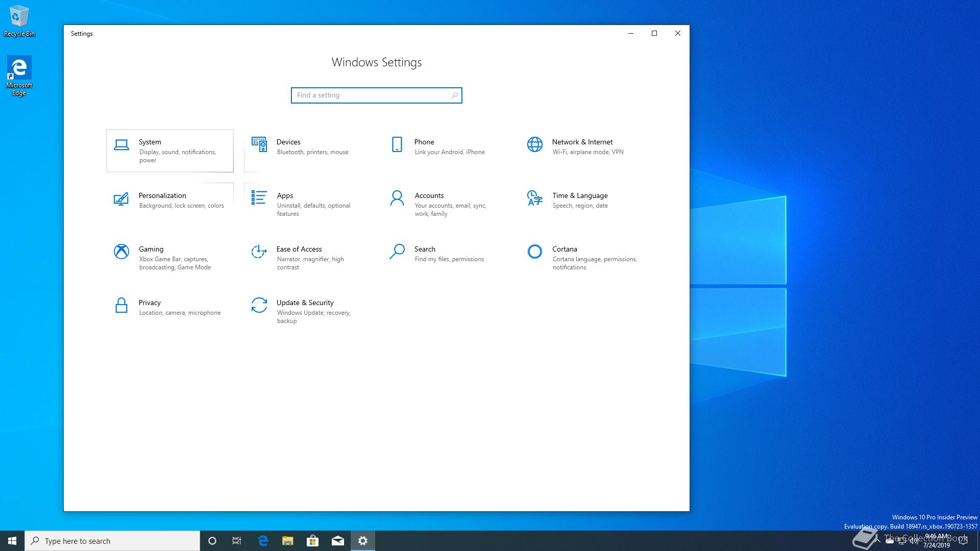Open the network status tray icon
The height and width of the screenshot is (551, 980).
(902, 541)
